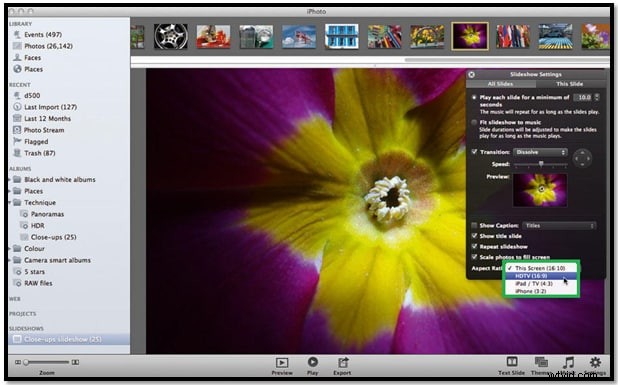Viewport: 618px width, 385px height.
Task: Open the Settings gear icon
Action: (x=595, y=362)
